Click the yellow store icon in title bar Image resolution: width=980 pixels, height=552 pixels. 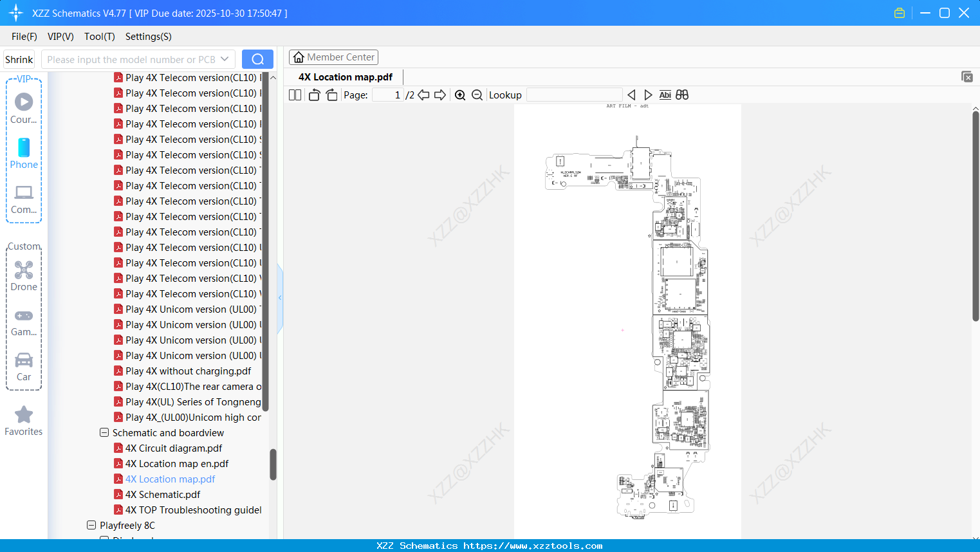(900, 13)
